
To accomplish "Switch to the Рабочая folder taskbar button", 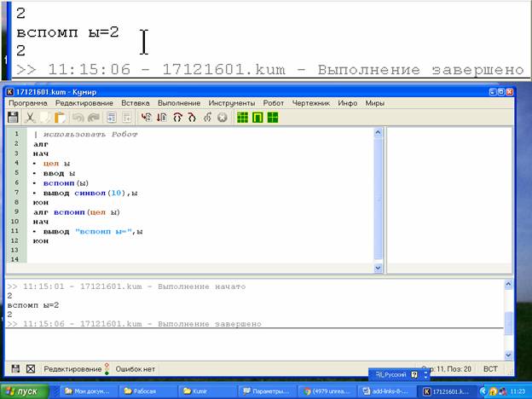I will 148,391.
